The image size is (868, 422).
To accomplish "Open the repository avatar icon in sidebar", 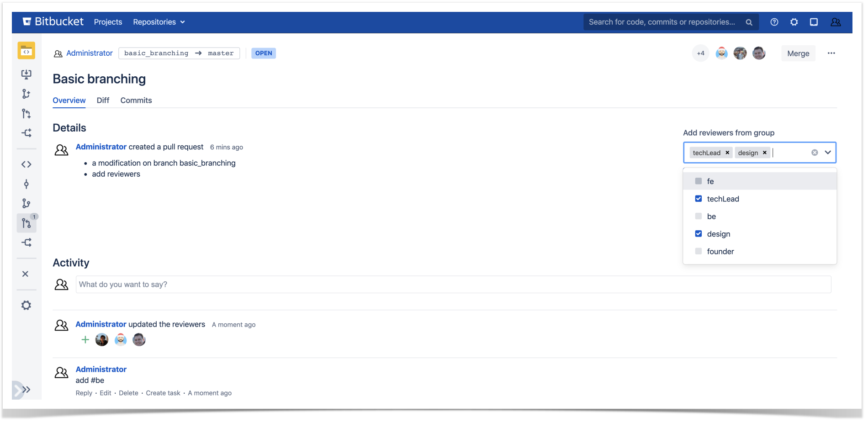I will [x=26, y=51].
